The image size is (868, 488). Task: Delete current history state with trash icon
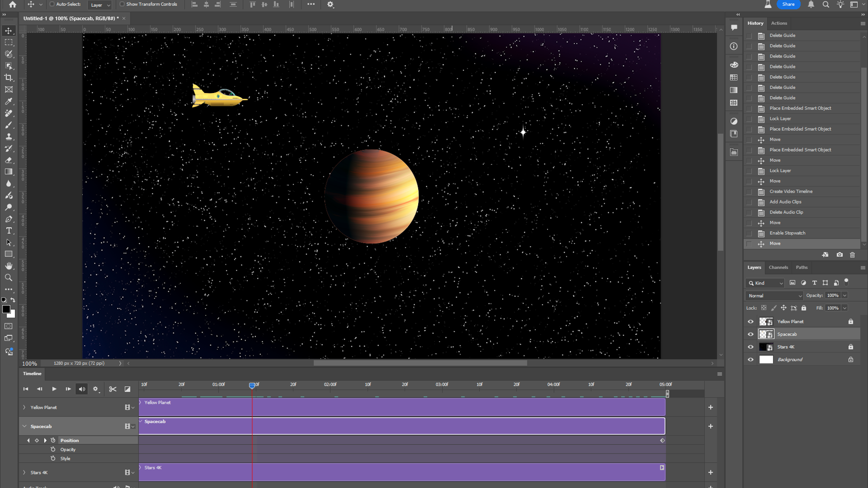coord(853,255)
